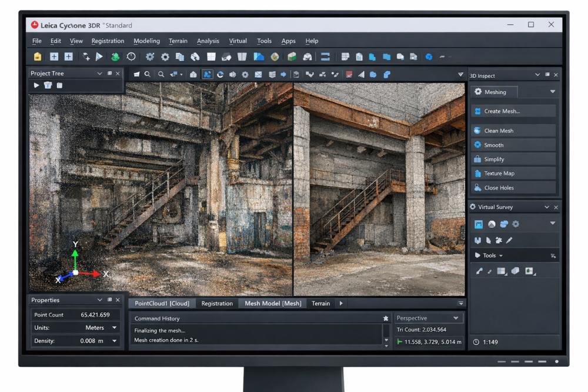
Task: Close the Properties panel
Action: 118,300
